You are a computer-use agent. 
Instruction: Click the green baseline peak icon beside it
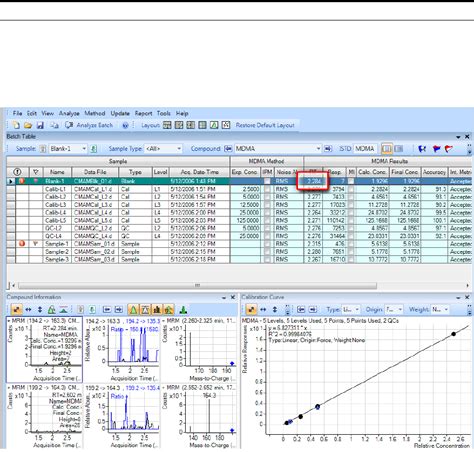click(64, 310)
